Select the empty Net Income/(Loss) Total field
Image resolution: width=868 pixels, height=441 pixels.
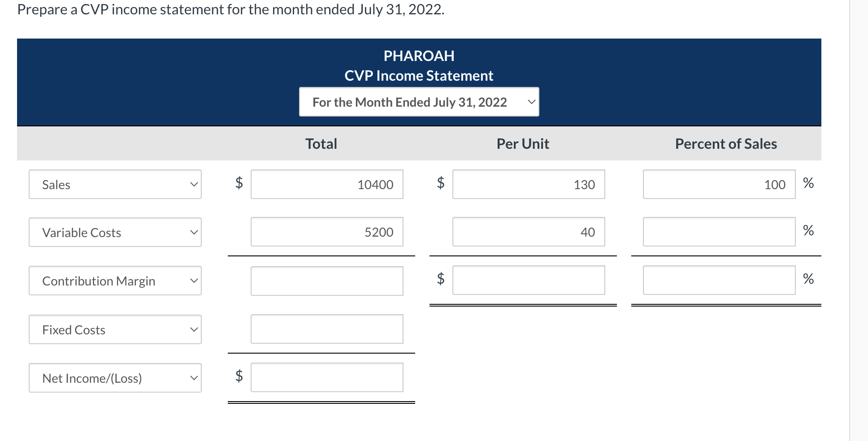[326, 377]
